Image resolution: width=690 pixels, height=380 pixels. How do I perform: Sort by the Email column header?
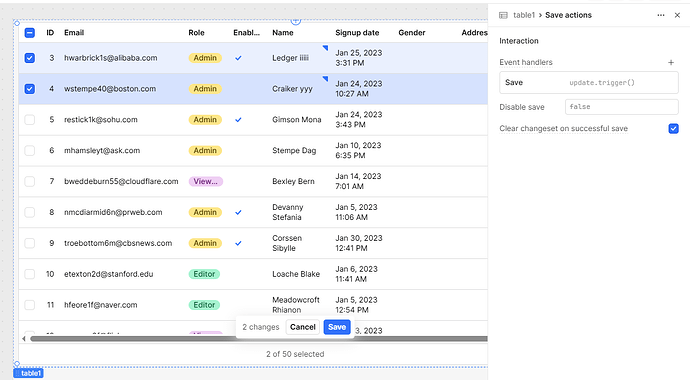tap(74, 33)
